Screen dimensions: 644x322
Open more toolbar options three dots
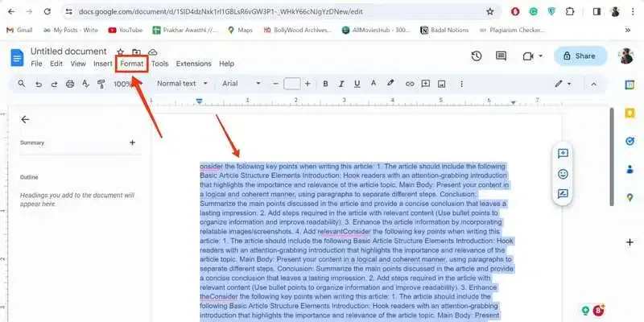461,84
